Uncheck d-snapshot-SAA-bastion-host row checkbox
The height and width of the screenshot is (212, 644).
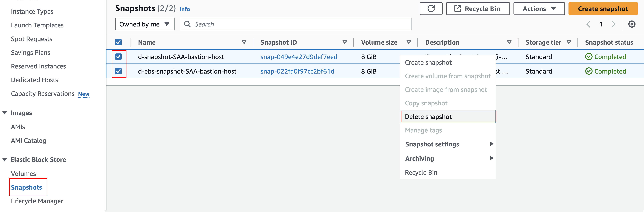coord(118,57)
